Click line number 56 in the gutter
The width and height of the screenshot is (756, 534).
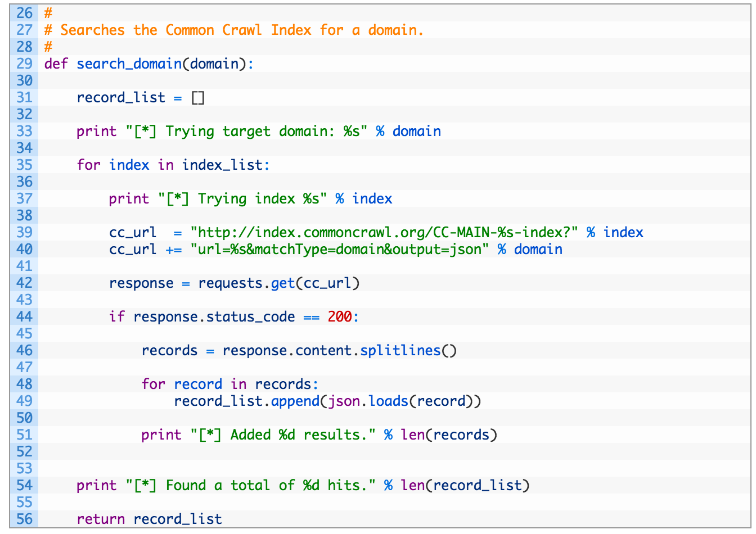24,519
